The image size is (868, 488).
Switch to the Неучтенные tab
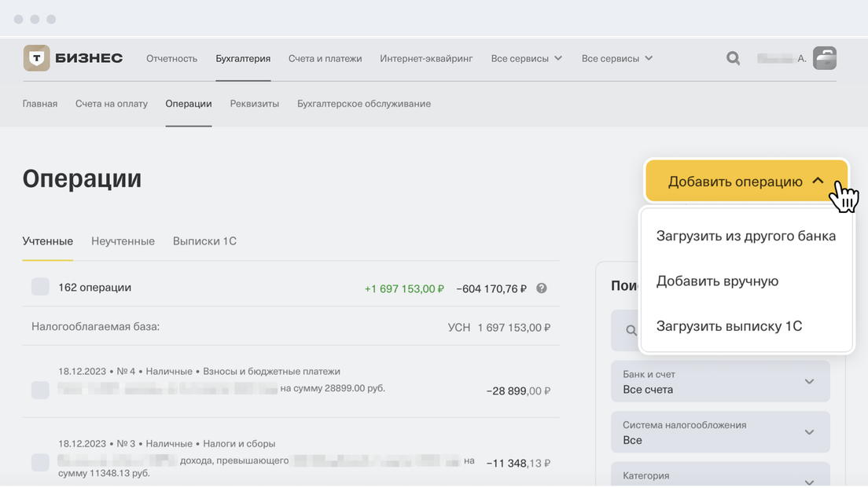tap(123, 241)
